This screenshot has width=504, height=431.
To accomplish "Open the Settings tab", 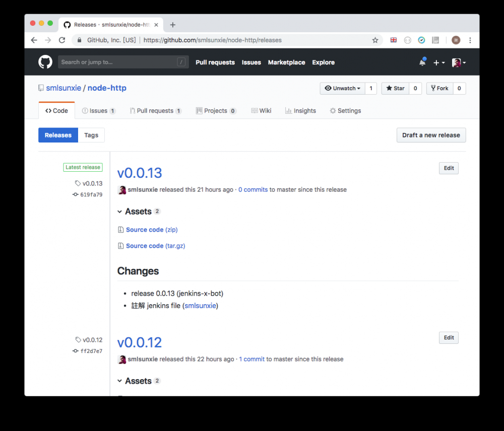I will (346, 111).
